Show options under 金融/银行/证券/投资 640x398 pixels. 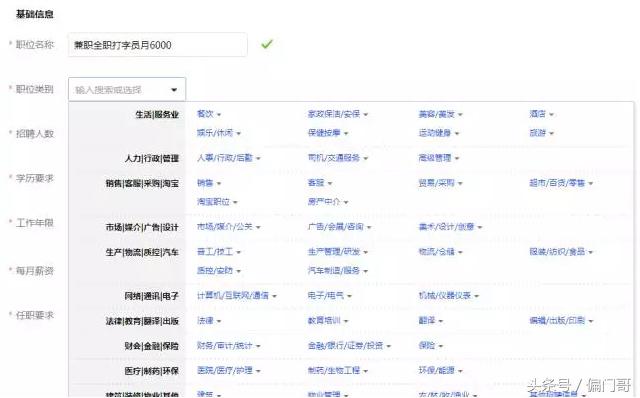349,346
